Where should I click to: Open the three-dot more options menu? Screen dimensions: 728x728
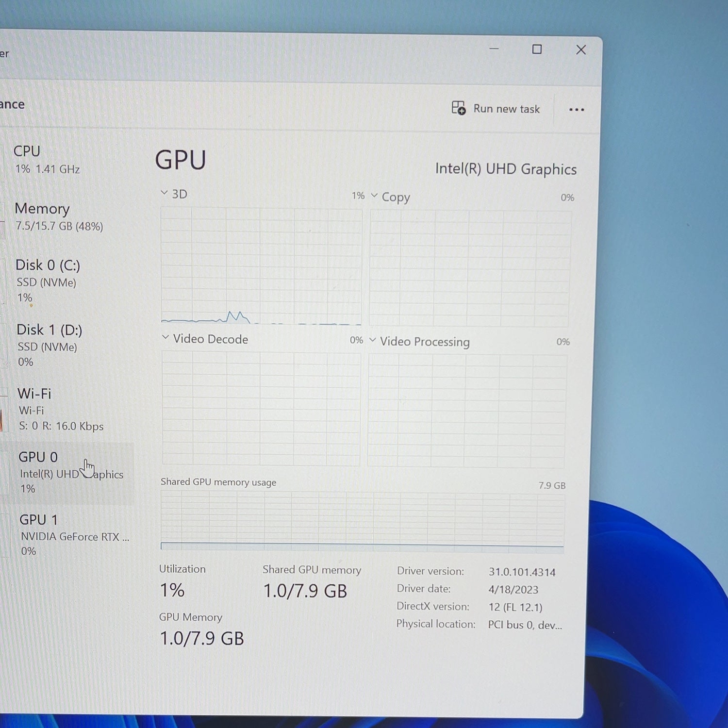click(x=577, y=110)
